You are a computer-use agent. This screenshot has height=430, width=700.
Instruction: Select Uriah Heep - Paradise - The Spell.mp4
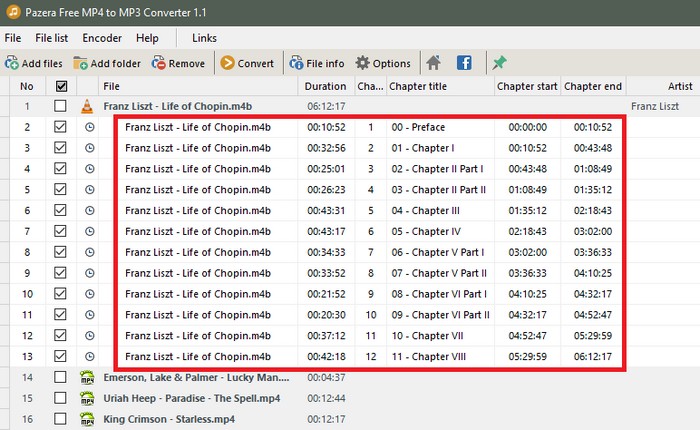coord(192,398)
